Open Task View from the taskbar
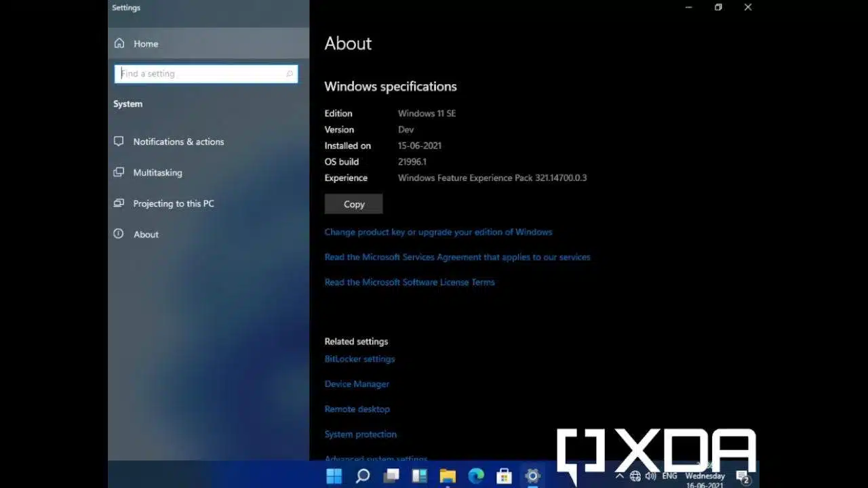Viewport: 868px width, 488px height. [x=391, y=476]
